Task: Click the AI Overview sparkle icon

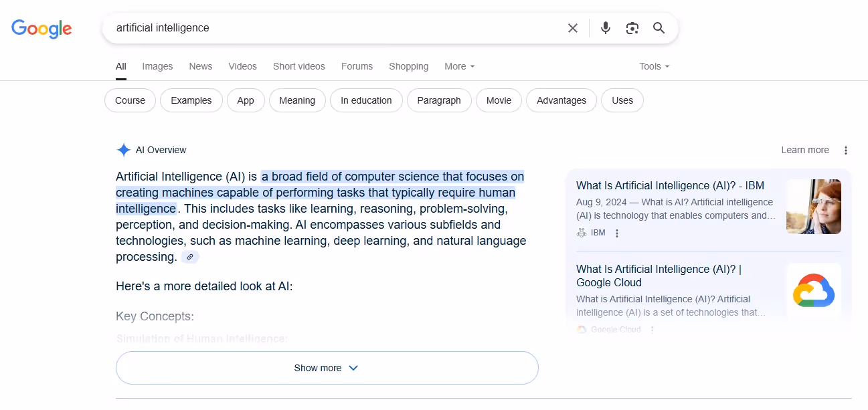Action: click(x=123, y=150)
